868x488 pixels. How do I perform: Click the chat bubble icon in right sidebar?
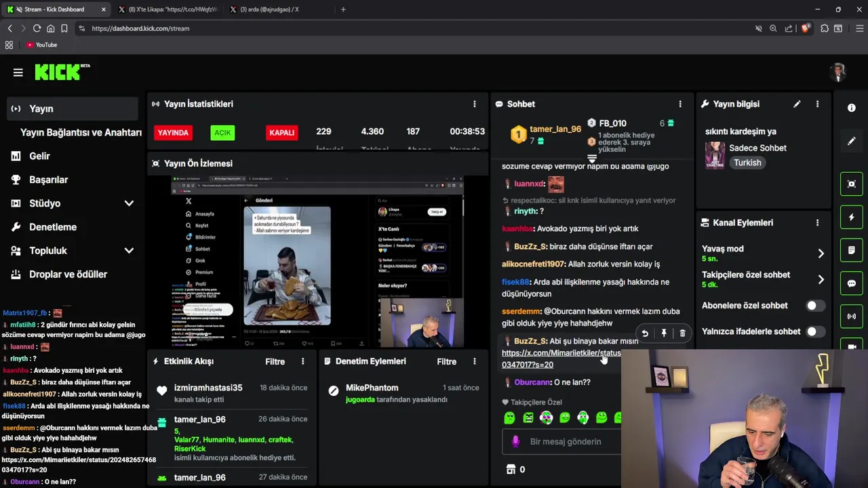852,283
